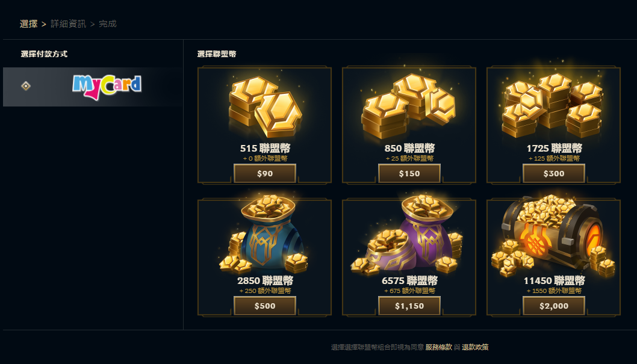Select the diamond radio marker beside MyCard
Screen dimensions: 637x364
pos(26,86)
